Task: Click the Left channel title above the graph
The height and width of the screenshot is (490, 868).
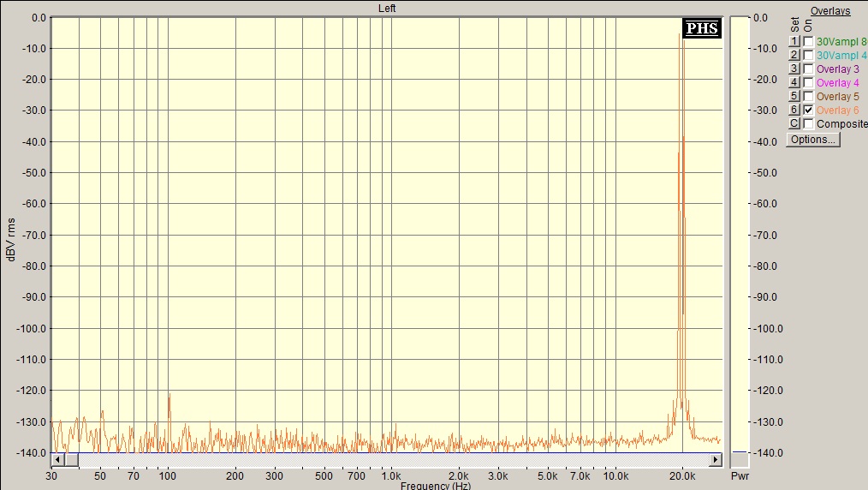Action: point(387,9)
